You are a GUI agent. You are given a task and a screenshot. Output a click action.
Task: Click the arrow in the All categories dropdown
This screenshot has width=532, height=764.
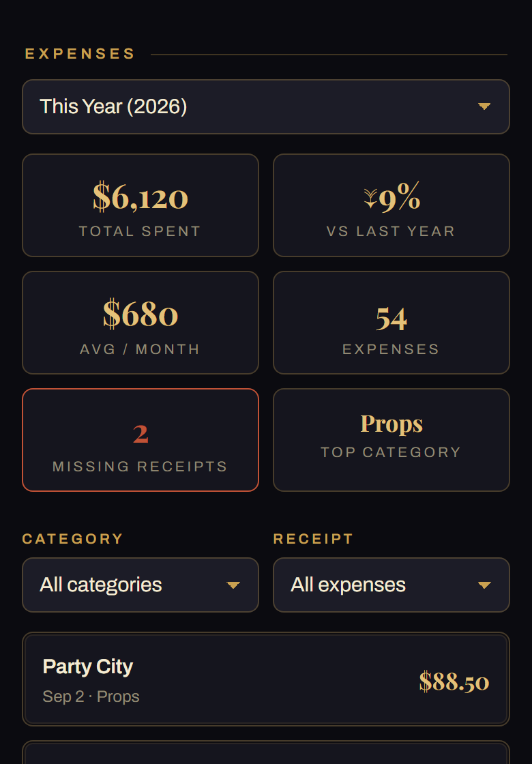point(233,585)
